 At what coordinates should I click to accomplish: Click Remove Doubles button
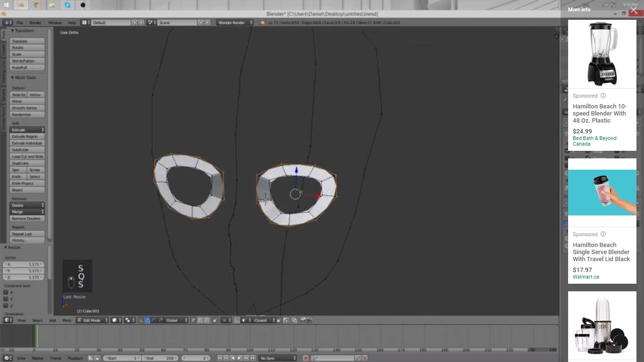27,219
